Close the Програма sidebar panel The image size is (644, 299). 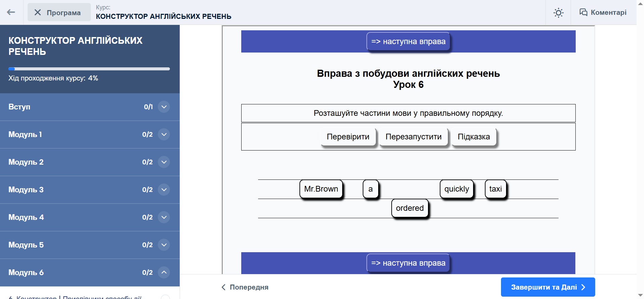[x=59, y=12]
